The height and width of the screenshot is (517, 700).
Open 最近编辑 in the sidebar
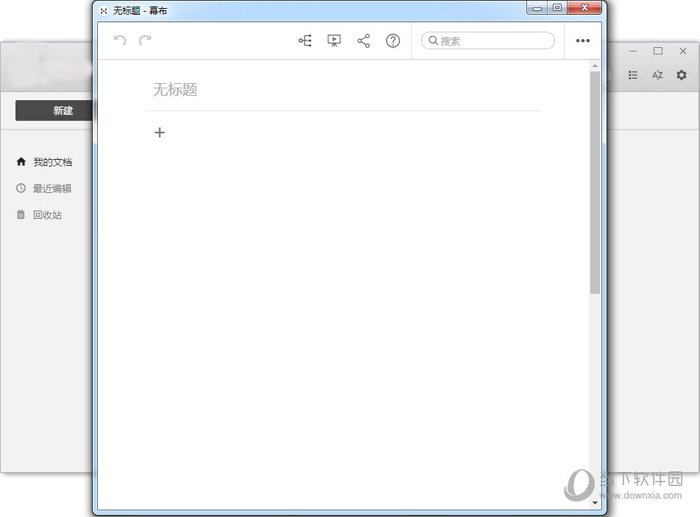pyautogui.click(x=52, y=188)
